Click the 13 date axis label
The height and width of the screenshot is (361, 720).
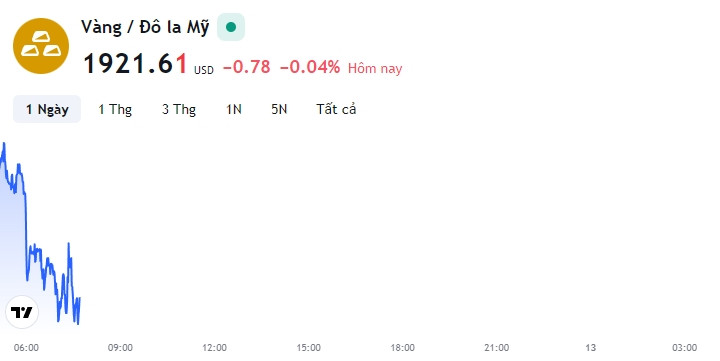(591, 348)
